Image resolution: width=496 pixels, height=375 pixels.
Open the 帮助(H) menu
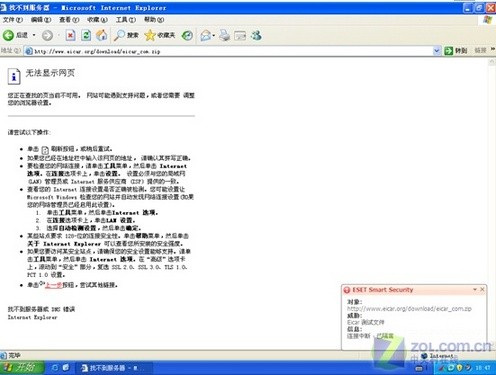click(154, 20)
